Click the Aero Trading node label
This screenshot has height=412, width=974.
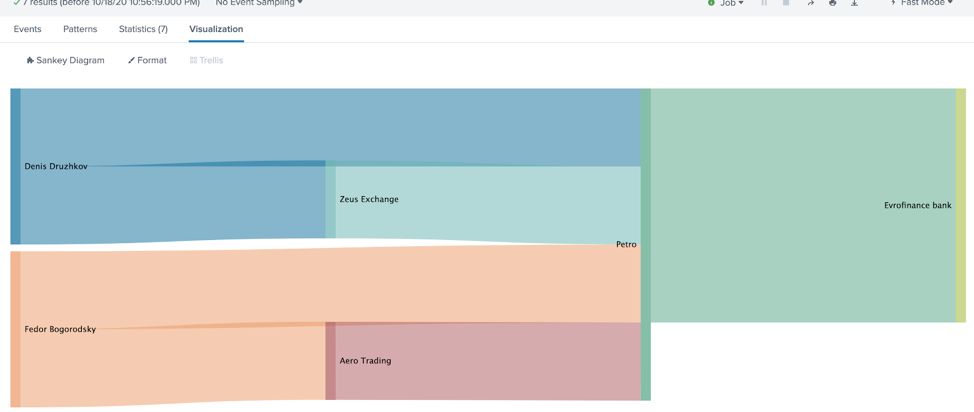pos(365,360)
